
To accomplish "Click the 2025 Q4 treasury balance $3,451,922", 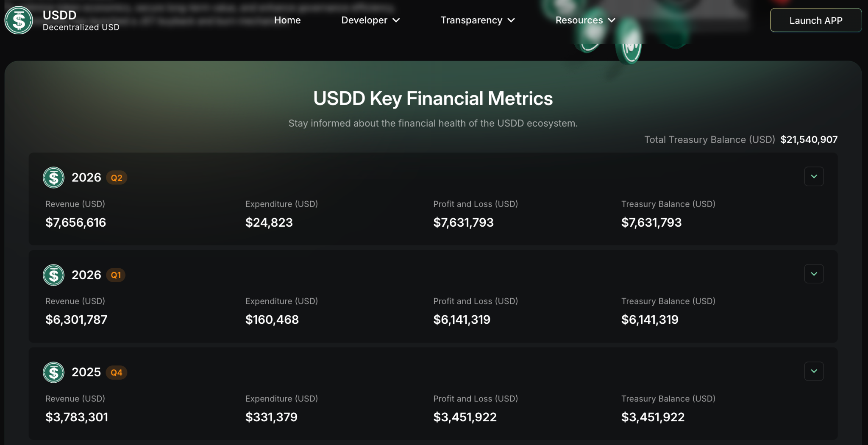I will 653,417.
